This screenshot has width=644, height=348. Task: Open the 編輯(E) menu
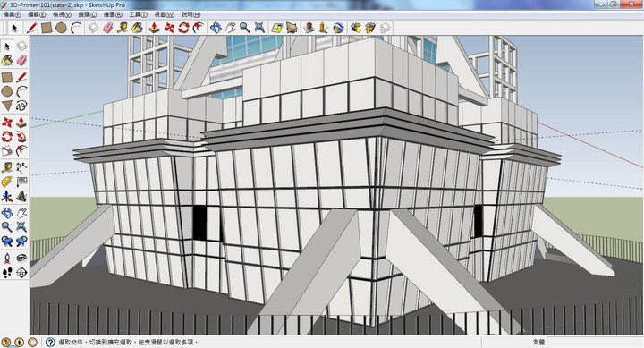[x=37, y=14]
